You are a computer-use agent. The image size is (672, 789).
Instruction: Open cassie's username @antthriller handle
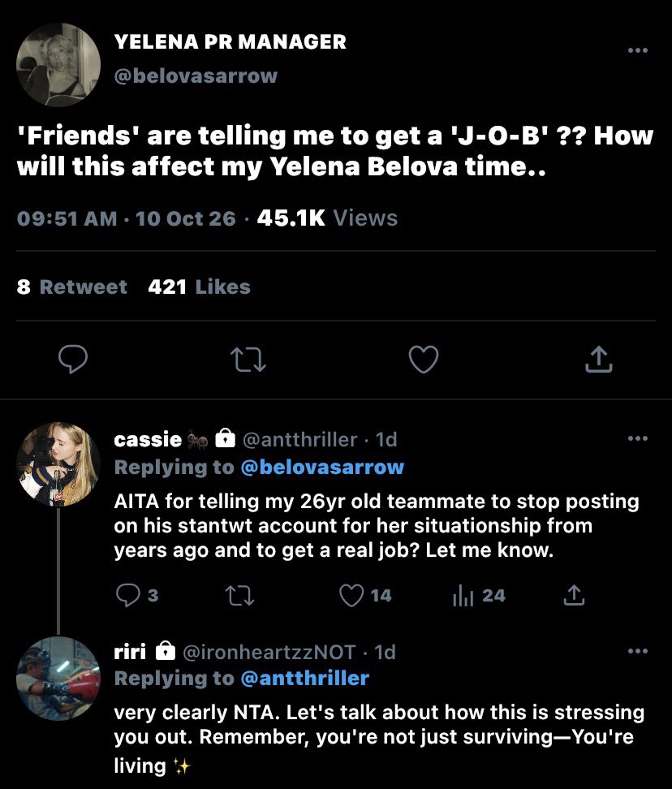coord(300,440)
